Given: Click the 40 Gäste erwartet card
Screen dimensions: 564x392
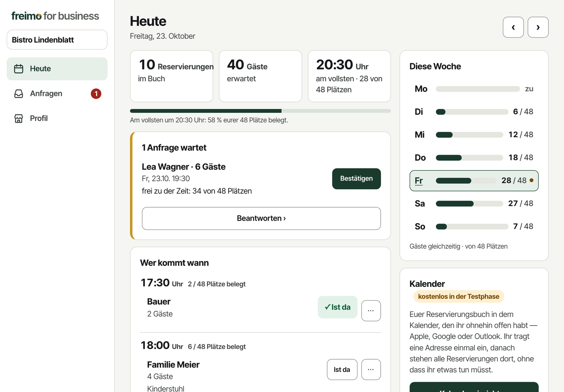Looking at the screenshot, I should click(x=260, y=76).
